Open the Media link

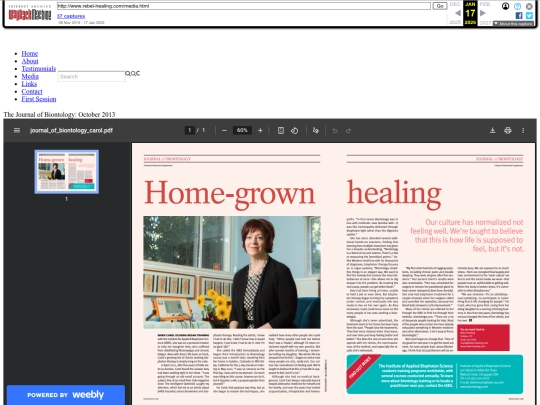[x=30, y=76]
